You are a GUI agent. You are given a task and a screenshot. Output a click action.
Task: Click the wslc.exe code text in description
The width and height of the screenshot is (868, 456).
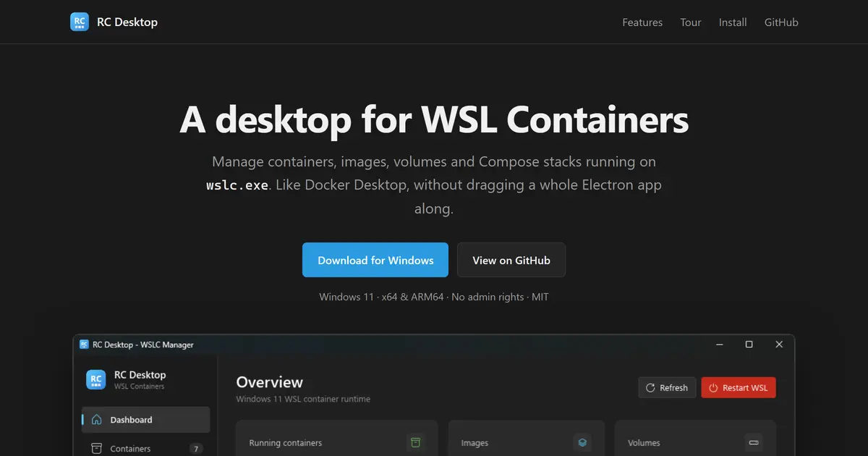237,185
